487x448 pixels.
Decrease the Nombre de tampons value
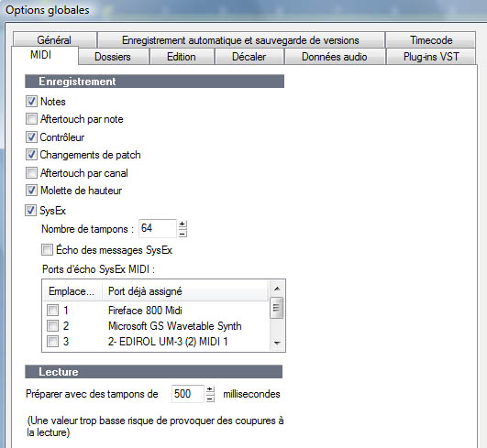click(183, 233)
